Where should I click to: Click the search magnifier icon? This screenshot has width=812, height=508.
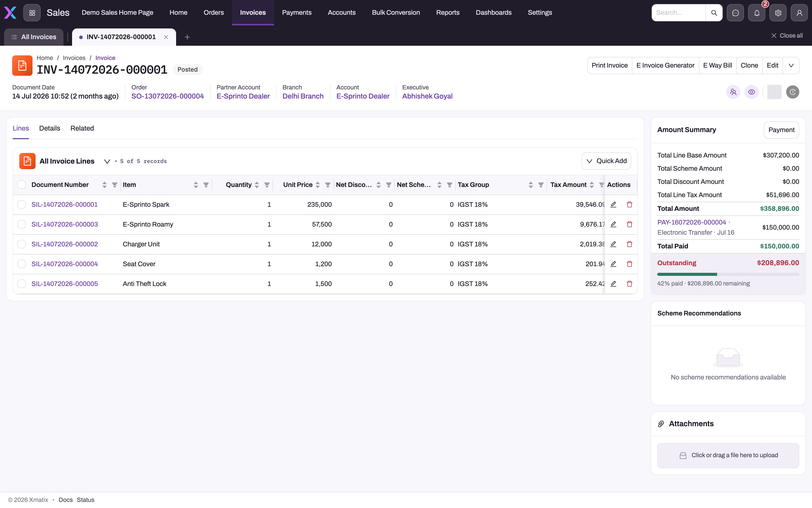coord(714,13)
